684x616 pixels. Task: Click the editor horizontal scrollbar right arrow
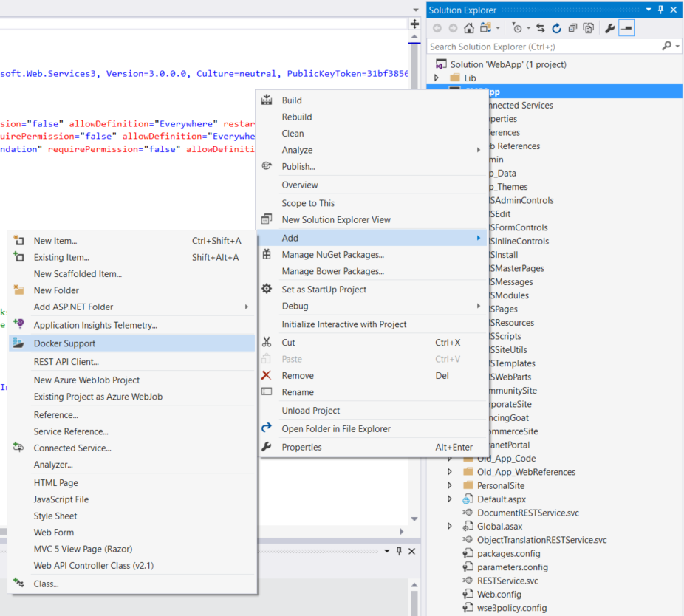[x=401, y=531]
